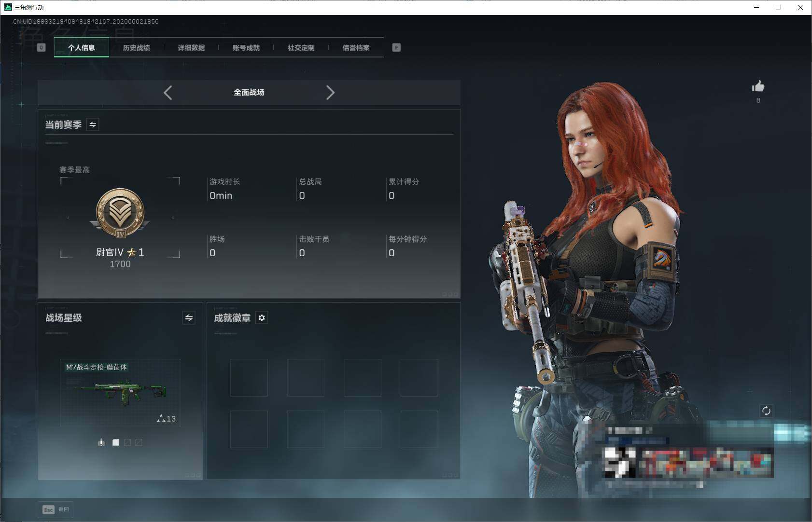Click the rank score 1700
Image resolution: width=812 pixels, height=522 pixels.
[120, 264]
